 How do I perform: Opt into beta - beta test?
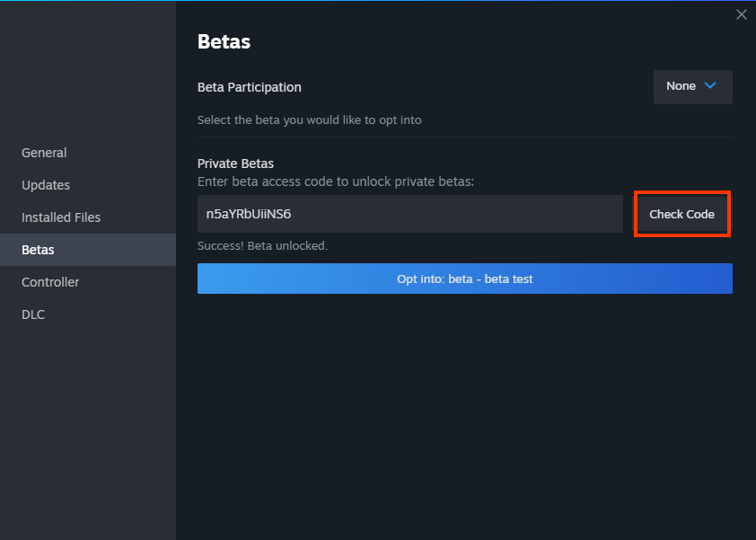point(465,279)
